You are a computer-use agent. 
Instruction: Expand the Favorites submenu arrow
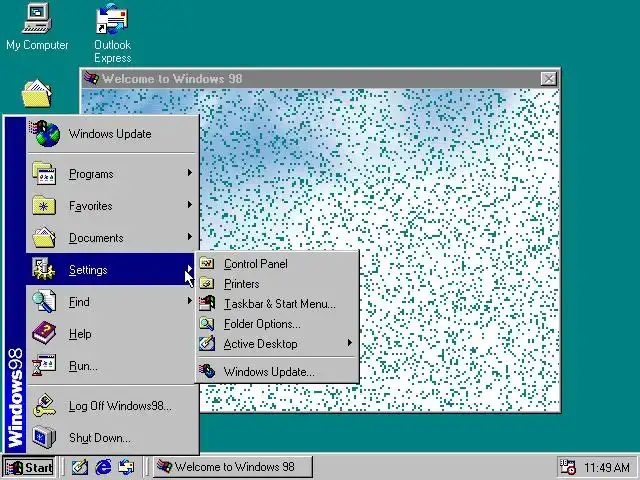(189, 205)
